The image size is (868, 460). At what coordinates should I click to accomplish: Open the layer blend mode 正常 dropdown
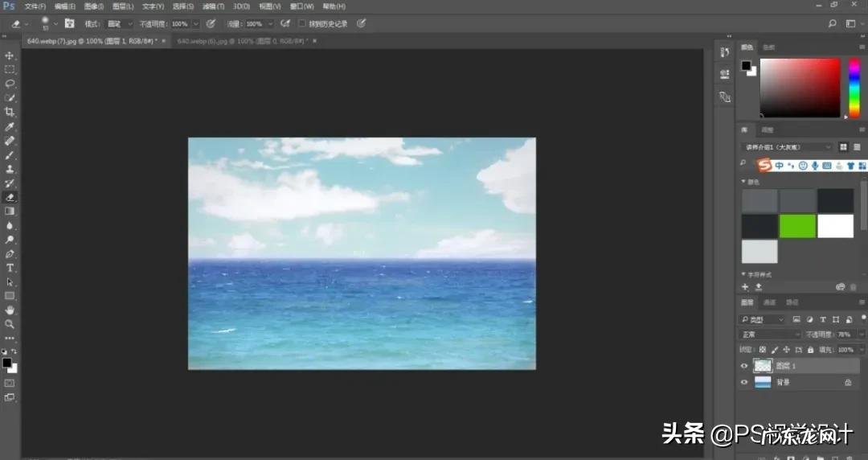point(770,335)
